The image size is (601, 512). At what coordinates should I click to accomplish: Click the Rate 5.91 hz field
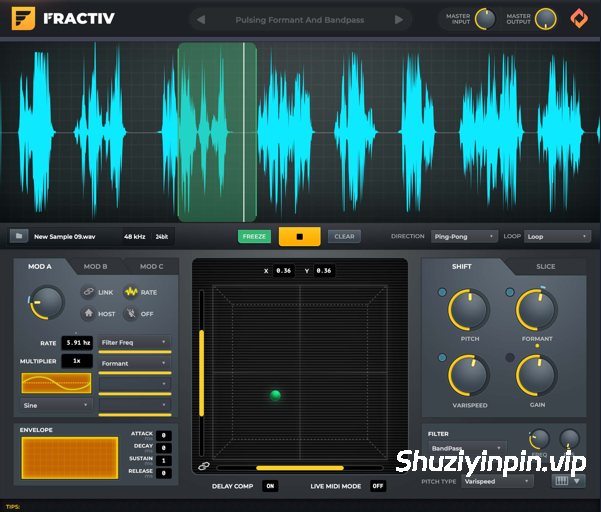click(x=78, y=342)
